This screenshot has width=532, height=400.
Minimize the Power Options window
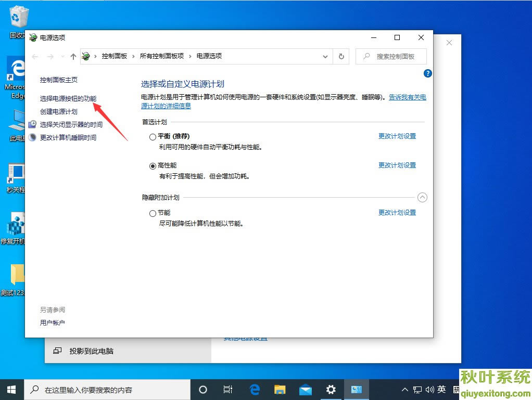pos(374,37)
